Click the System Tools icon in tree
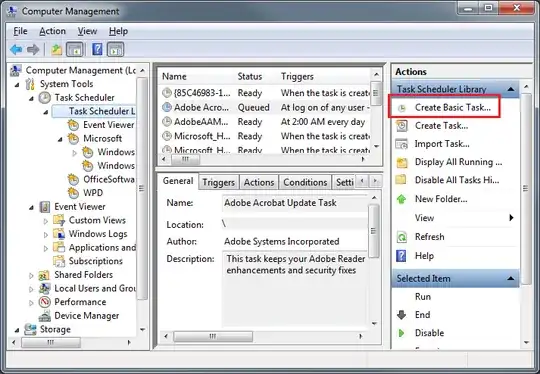Viewport: 540px width, 374px height. pos(30,84)
